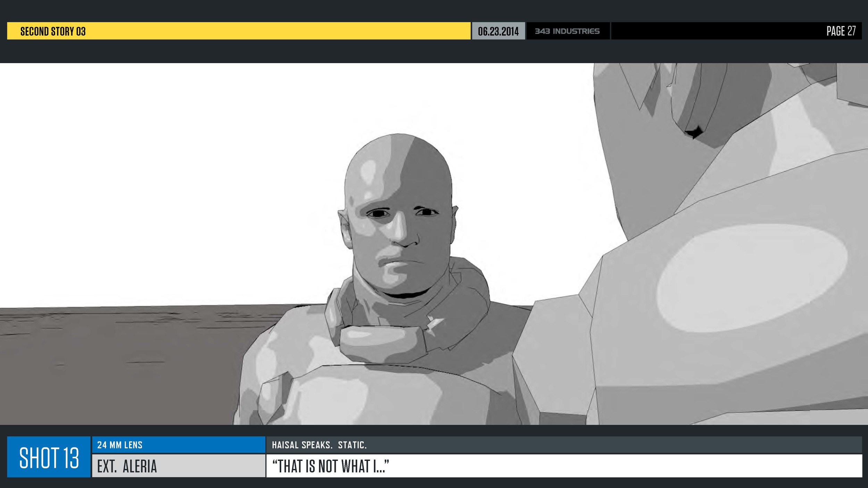Click the 'SHOT 13' blue box

coord(49,457)
